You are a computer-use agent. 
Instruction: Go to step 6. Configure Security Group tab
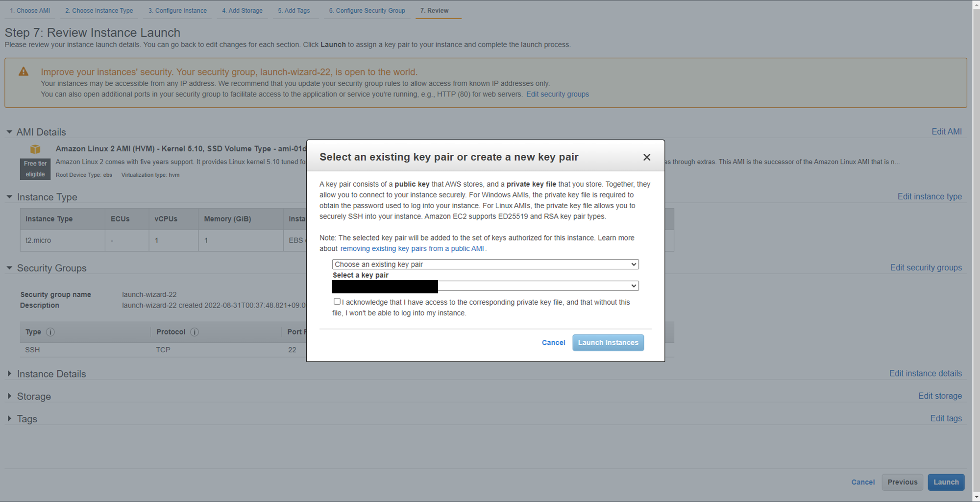pyautogui.click(x=367, y=11)
